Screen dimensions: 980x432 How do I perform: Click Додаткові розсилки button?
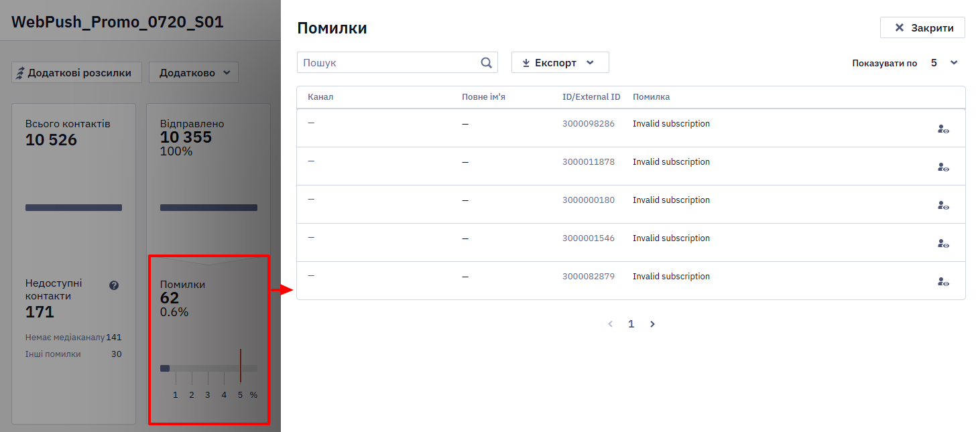tap(76, 72)
